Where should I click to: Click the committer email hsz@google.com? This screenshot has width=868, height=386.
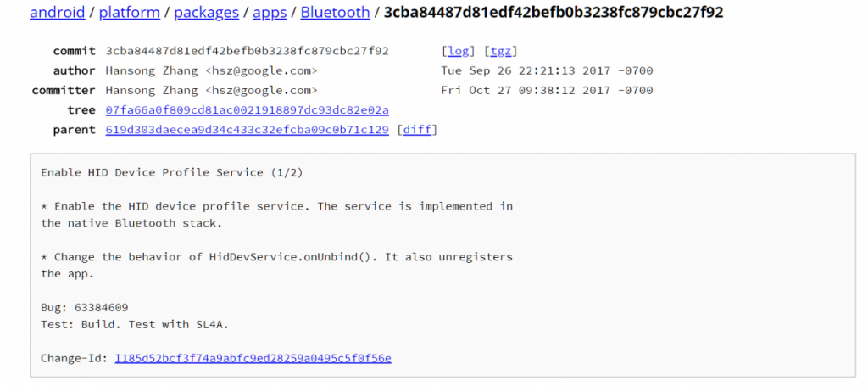261,91
